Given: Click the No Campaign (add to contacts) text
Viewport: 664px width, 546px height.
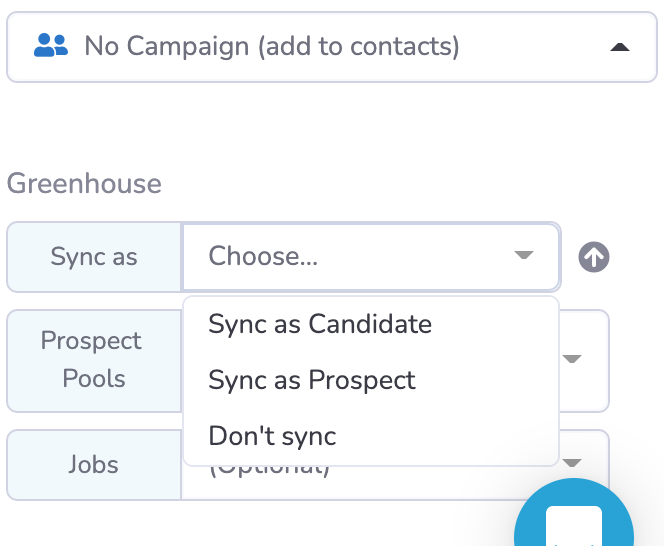Looking at the screenshot, I should click(x=272, y=46).
